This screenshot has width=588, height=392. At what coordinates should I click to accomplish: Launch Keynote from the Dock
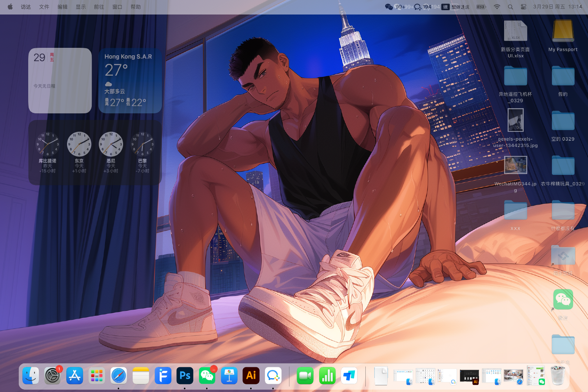229,376
